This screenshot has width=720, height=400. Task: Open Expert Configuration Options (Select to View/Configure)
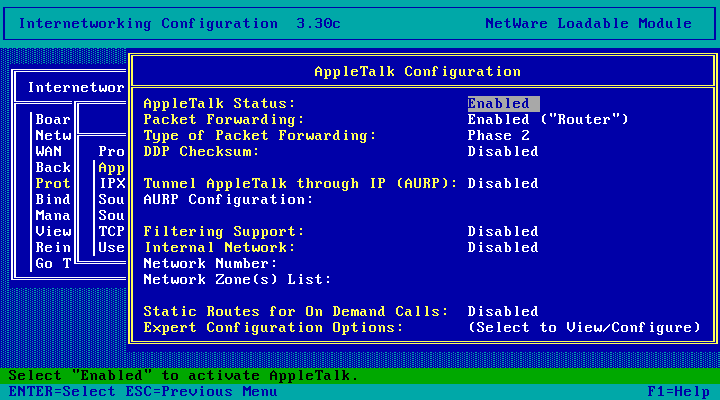(584, 328)
